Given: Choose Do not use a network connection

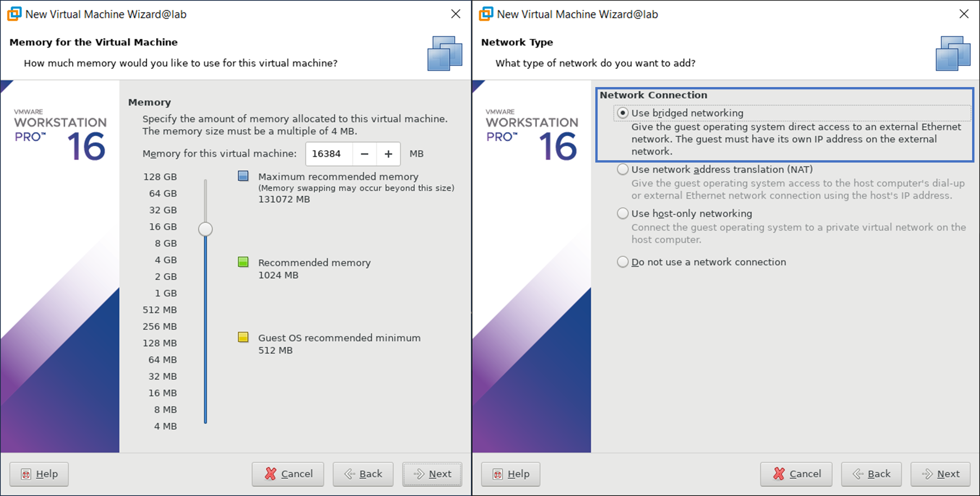Looking at the screenshot, I should click(x=623, y=262).
